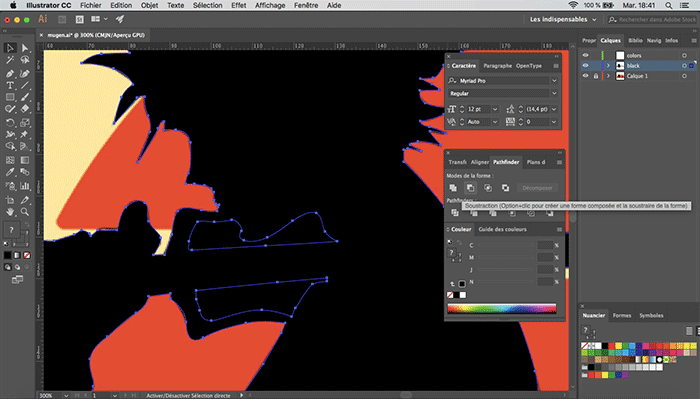This screenshot has width=700, height=399.
Task: Open the tracking value dropdown
Action: (554, 122)
